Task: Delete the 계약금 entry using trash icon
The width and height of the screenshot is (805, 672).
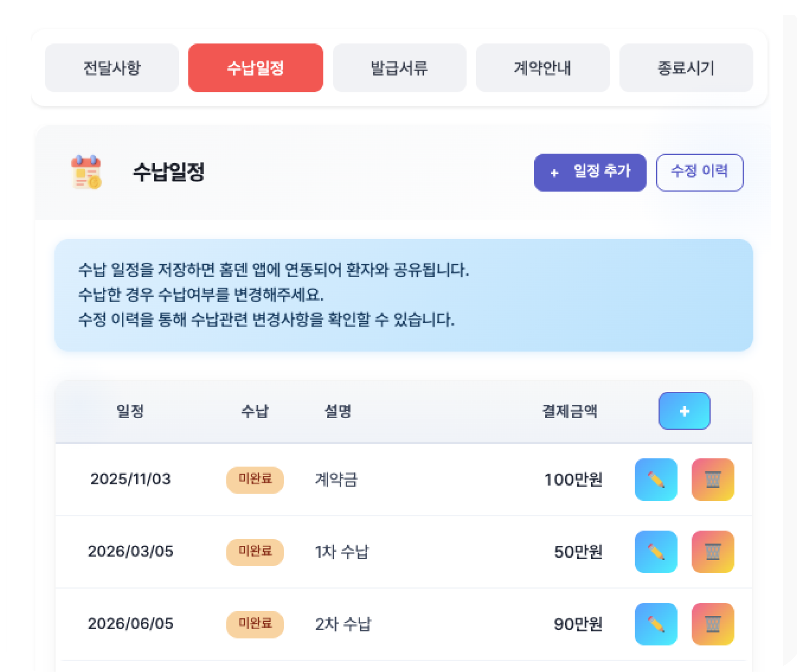Action: (x=713, y=480)
